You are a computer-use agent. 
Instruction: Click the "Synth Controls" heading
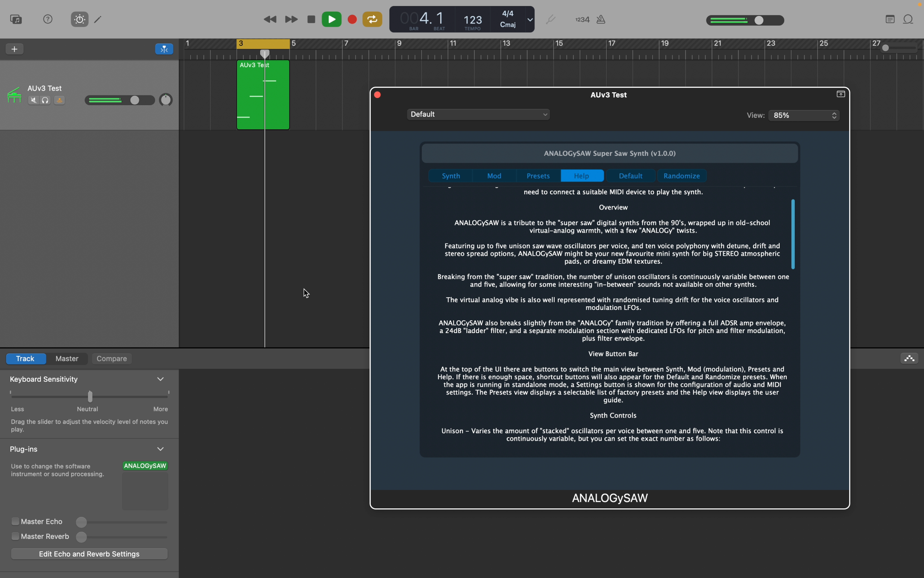[613, 415]
